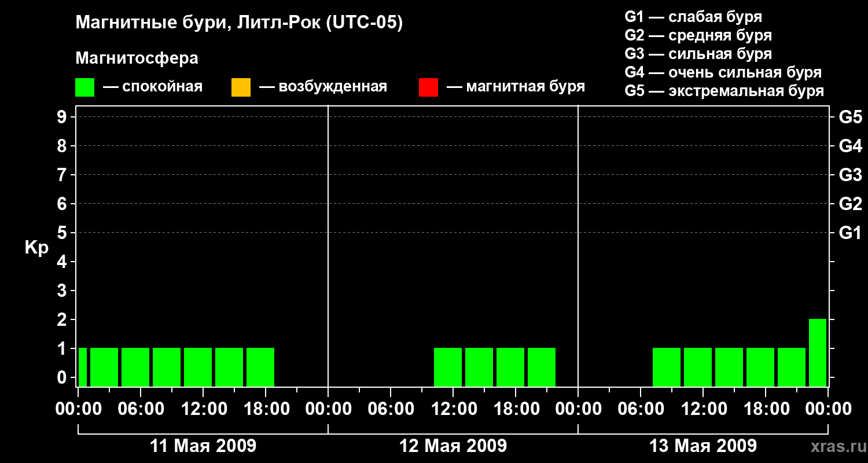The height and width of the screenshot is (463, 868).
Task: Click the '11 Мая 2009' date label
Action: [x=203, y=446]
